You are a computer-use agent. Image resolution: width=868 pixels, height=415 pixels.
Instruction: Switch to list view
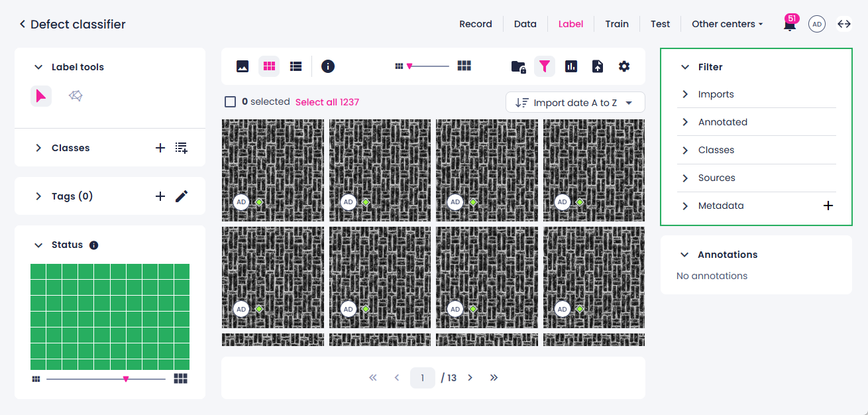coord(296,66)
